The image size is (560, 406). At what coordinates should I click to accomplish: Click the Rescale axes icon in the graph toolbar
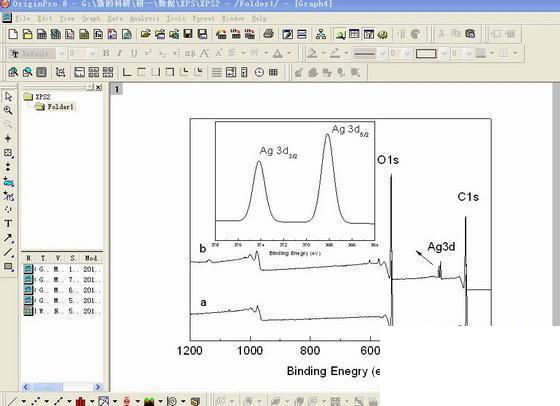pyautogui.click(x=60, y=72)
